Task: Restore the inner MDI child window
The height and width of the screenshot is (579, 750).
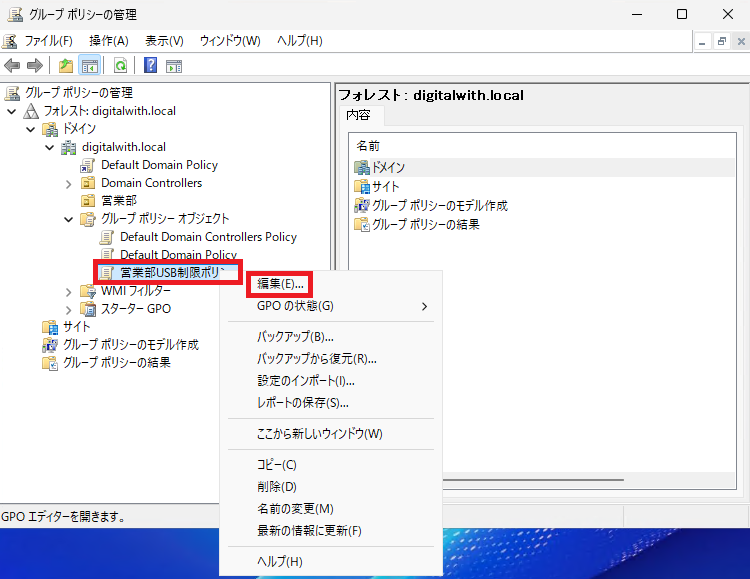Action: pyautogui.click(x=721, y=42)
